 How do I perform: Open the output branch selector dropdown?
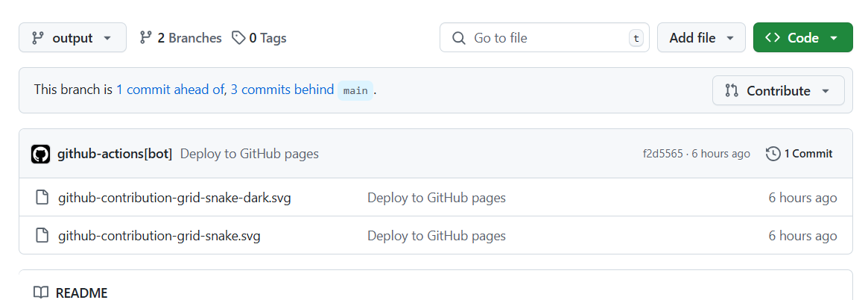[x=72, y=38]
